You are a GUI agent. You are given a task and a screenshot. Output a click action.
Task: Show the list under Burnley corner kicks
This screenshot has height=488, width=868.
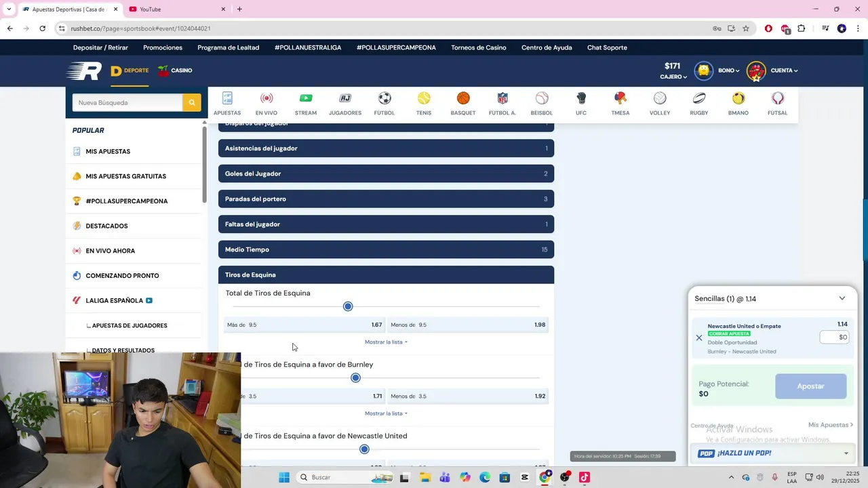click(386, 413)
